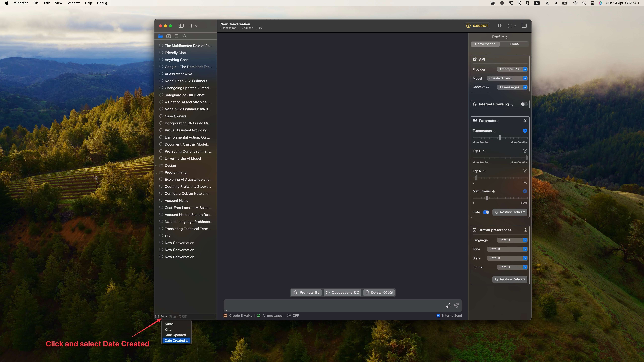Collapse the Parameters section arrow icon
Image resolution: width=644 pixels, height=362 pixels.
pos(526,121)
